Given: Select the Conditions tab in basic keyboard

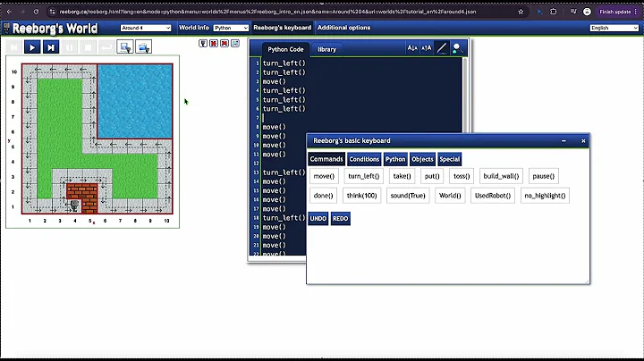Looking at the screenshot, I should [x=364, y=159].
